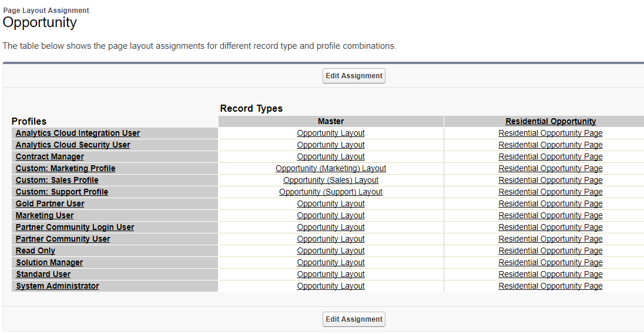Image resolution: width=644 pixels, height=334 pixels.
Task: Click the top Edit Assignment button
Action: (354, 76)
